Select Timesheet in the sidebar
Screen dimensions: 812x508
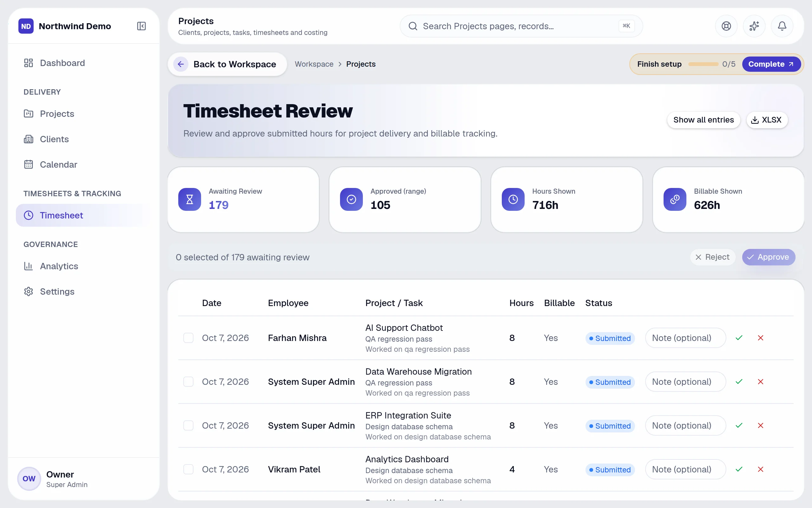pyautogui.click(x=83, y=215)
